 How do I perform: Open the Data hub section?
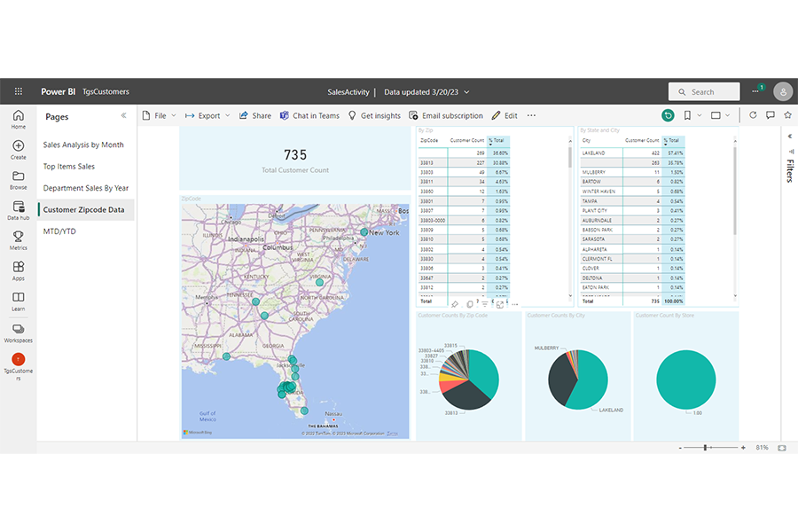point(19,211)
